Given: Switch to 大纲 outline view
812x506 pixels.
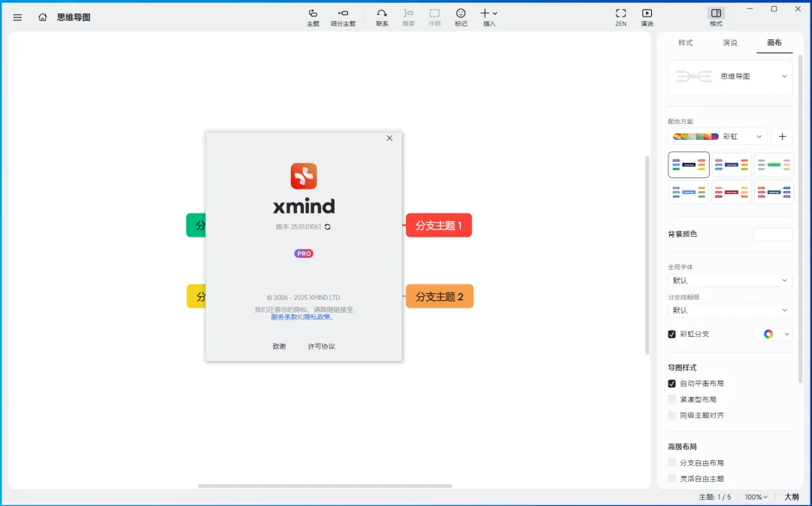Looking at the screenshot, I should click(792, 497).
